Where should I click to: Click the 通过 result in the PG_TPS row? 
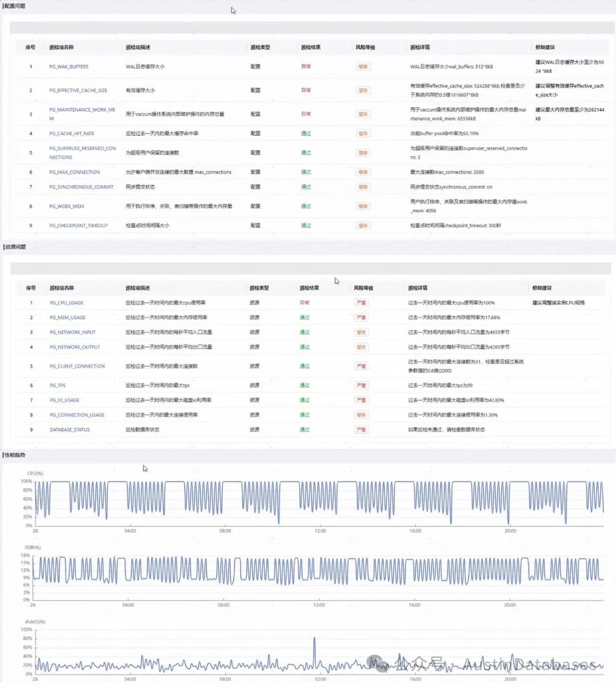305,386
